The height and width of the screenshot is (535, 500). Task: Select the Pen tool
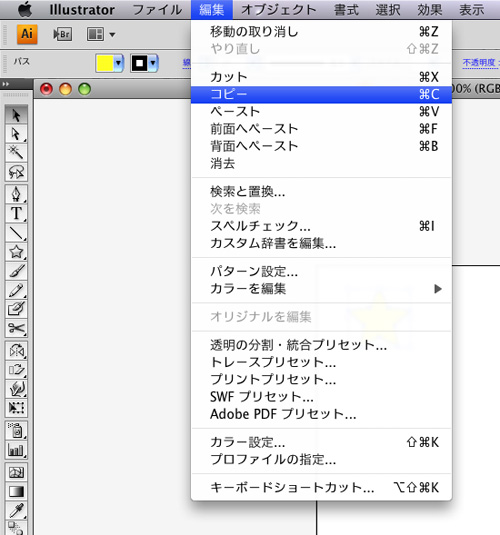coord(16,194)
